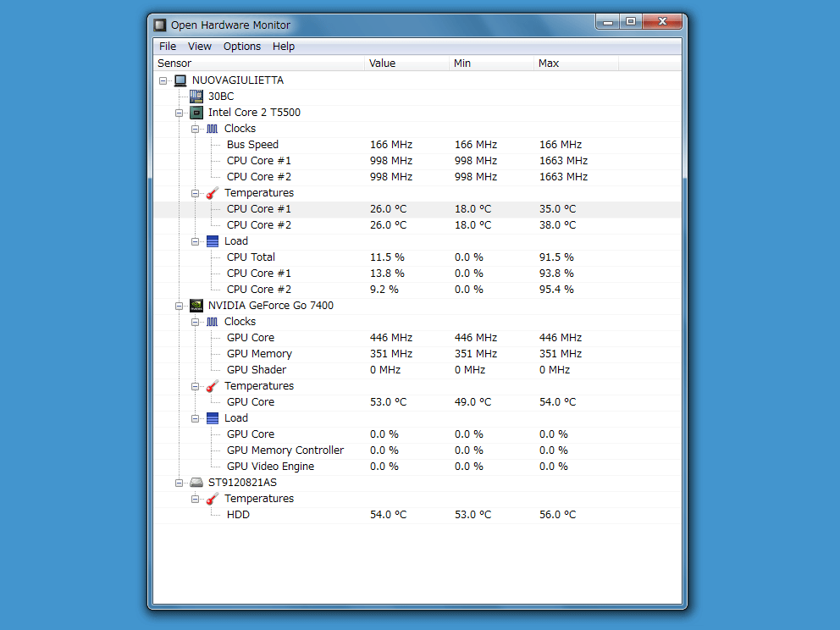Screen dimensions: 840x630
Task: Click the thermometer icon under ST9120821AS
Action: coord(213,499)
